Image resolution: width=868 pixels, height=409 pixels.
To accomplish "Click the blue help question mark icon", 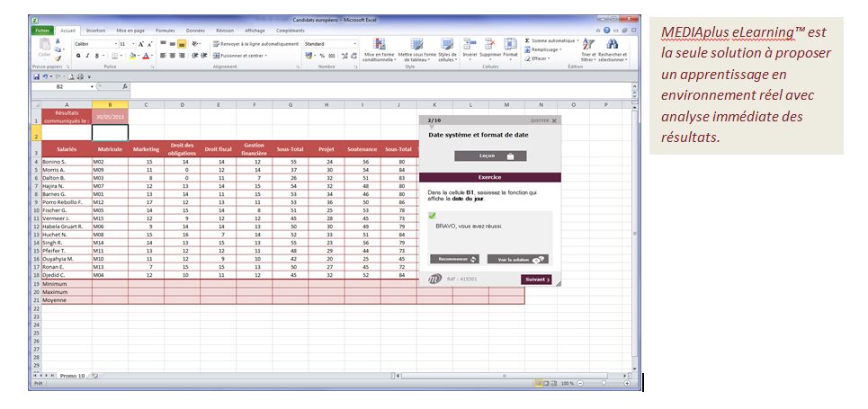I will (607, 31).
